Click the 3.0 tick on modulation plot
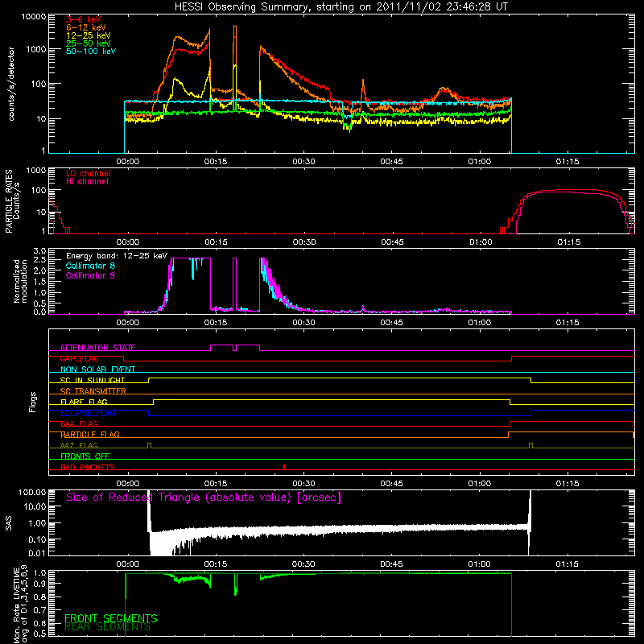This screenshot has height=644, width=644. [39, 251]
